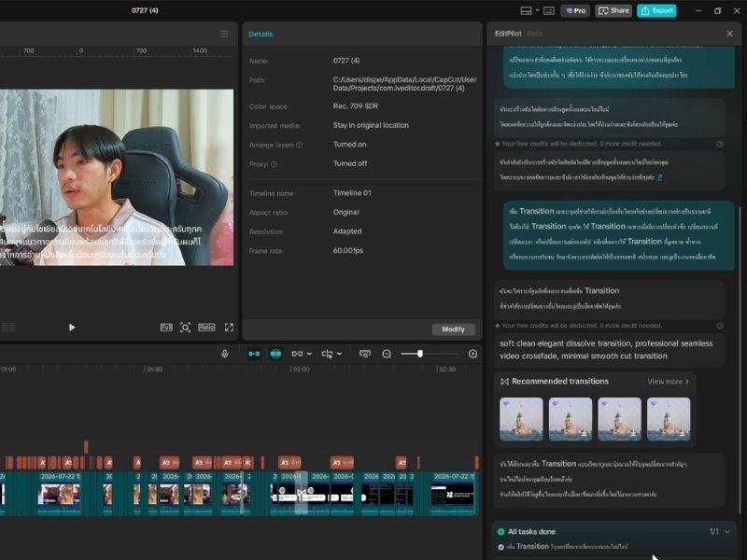
Task: Click the 02:30 timeline ruler mark
Action: pos(446,369)
